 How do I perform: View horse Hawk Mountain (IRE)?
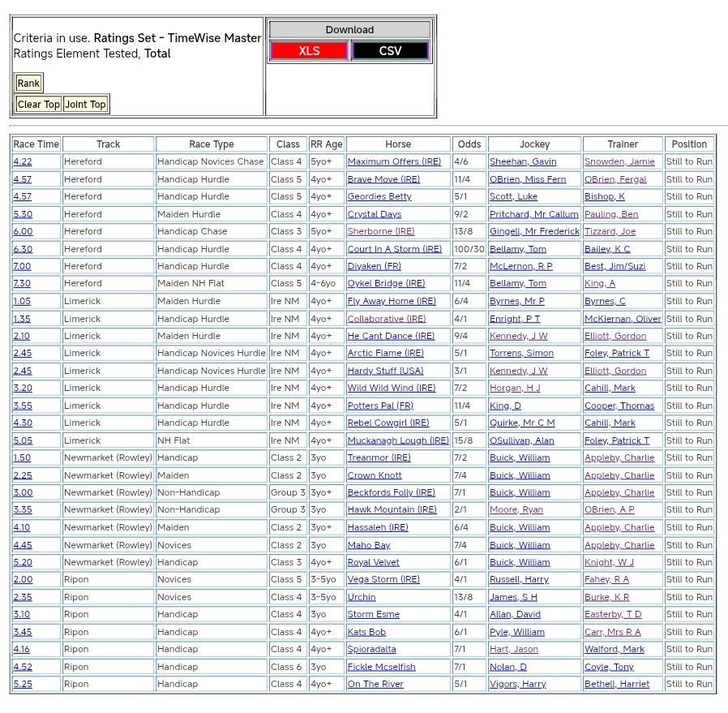point(392,509)
